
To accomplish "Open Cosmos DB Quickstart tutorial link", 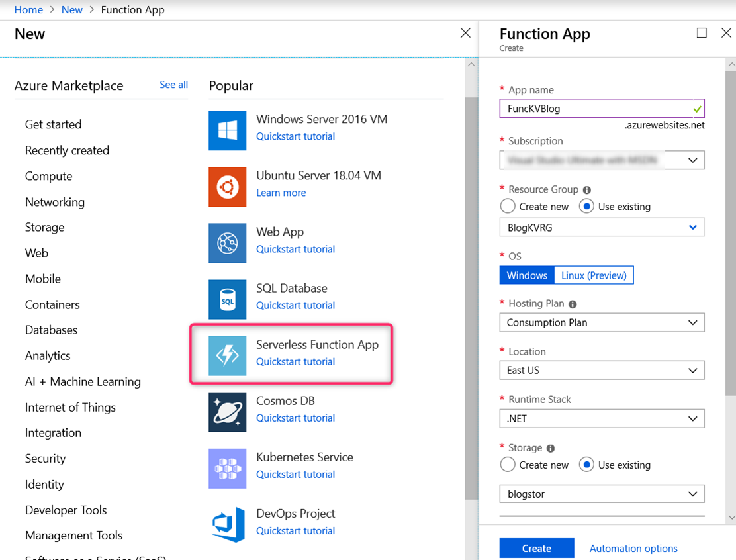I will click(296, 418).
